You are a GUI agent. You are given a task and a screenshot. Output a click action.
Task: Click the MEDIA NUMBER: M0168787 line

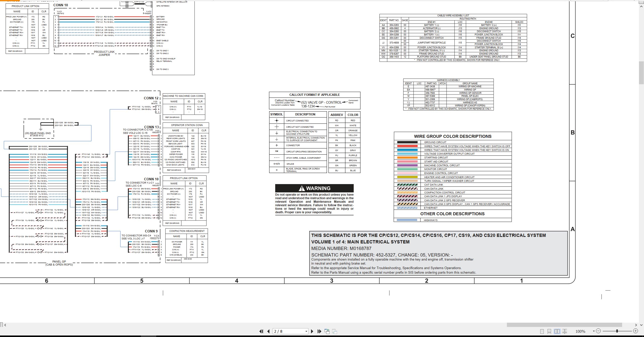(341, 248)
